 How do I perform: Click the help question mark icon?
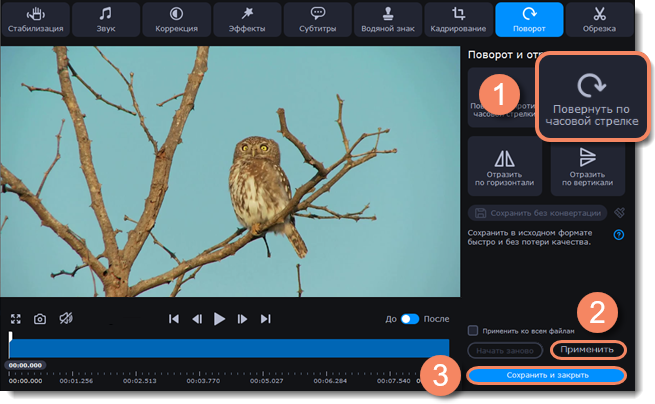point(618,235)
